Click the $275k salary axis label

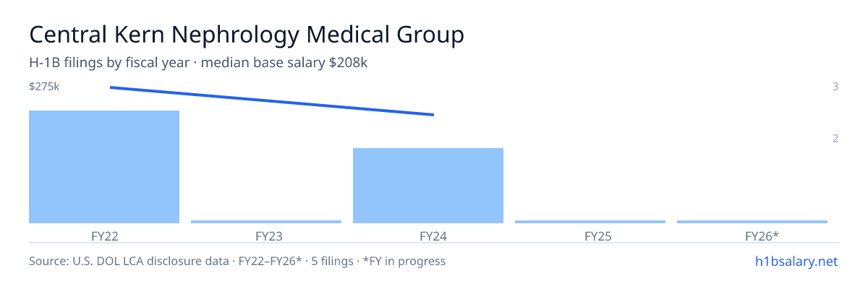(x=44, y=87)
